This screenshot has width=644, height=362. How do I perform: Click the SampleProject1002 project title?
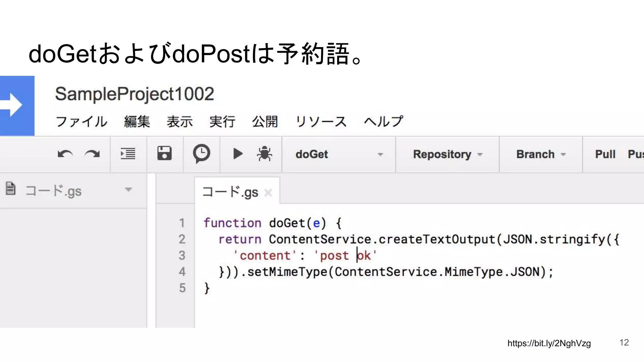(135, 94)
